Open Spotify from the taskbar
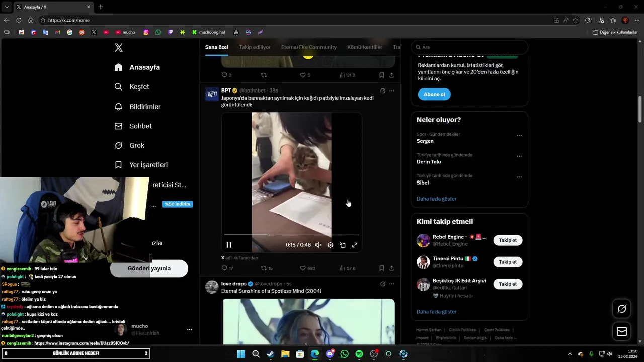Screen dimensions: 644x362 tap(359, 354)
